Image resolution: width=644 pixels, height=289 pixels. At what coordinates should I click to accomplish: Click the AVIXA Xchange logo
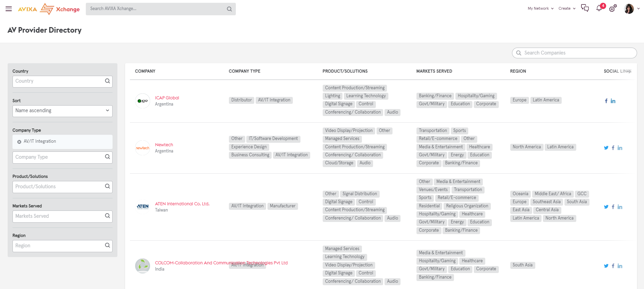coord(49,9)
